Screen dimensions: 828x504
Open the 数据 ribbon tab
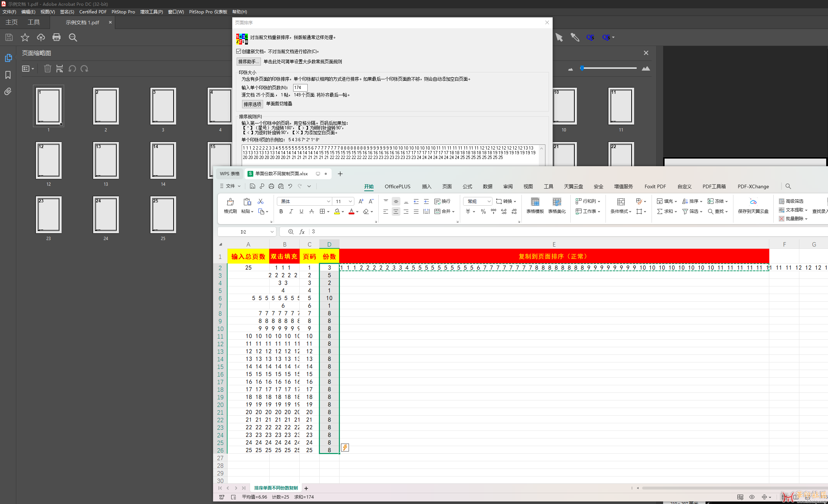487,186
